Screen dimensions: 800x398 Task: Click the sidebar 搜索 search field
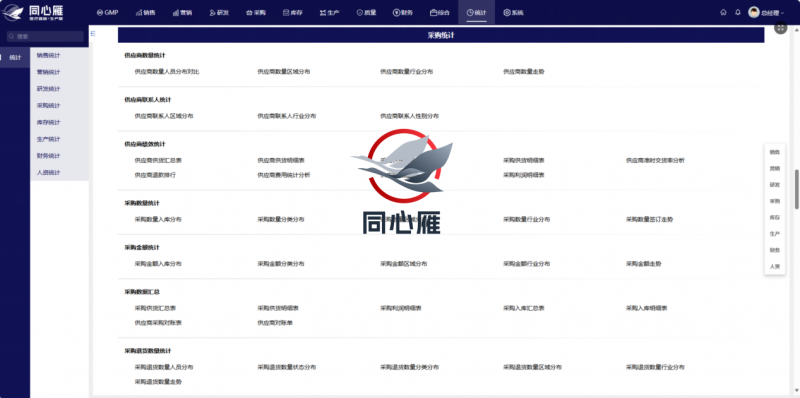(x=45, y=36)
